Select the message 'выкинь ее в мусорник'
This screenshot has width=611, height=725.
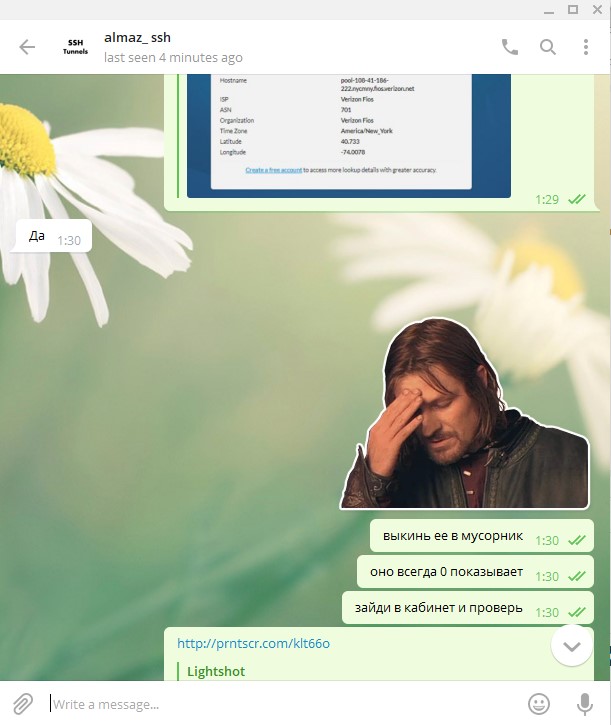point(481,536)
